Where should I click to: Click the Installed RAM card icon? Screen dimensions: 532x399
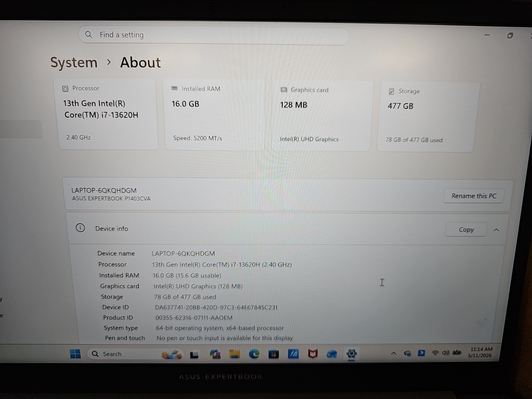[175, 89]
